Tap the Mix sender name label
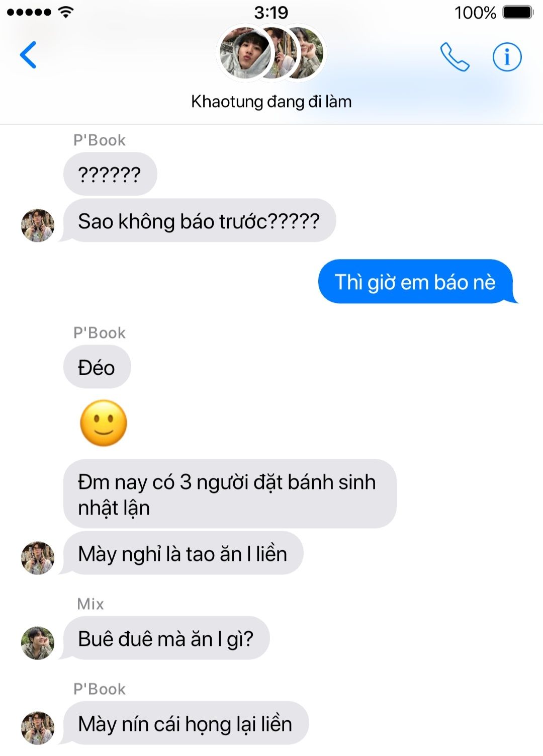543x756 pixels. [90, 604]
